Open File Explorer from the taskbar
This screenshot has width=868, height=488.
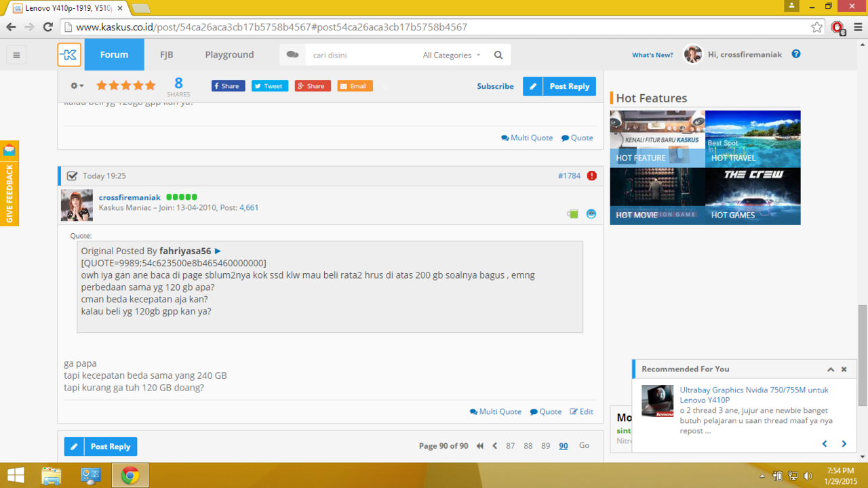[x=52, y=475]
